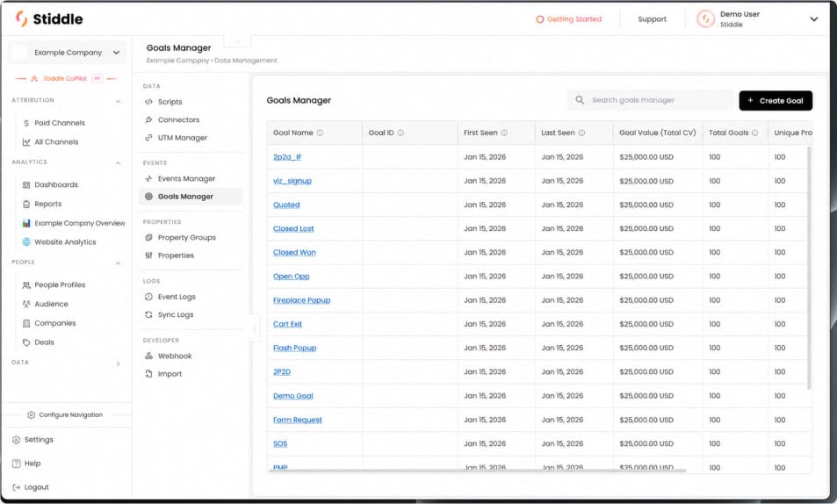Click the UTM Manager link icon
Image resolution: width=837 pixels, height=504 pixels.
point(149,138)
